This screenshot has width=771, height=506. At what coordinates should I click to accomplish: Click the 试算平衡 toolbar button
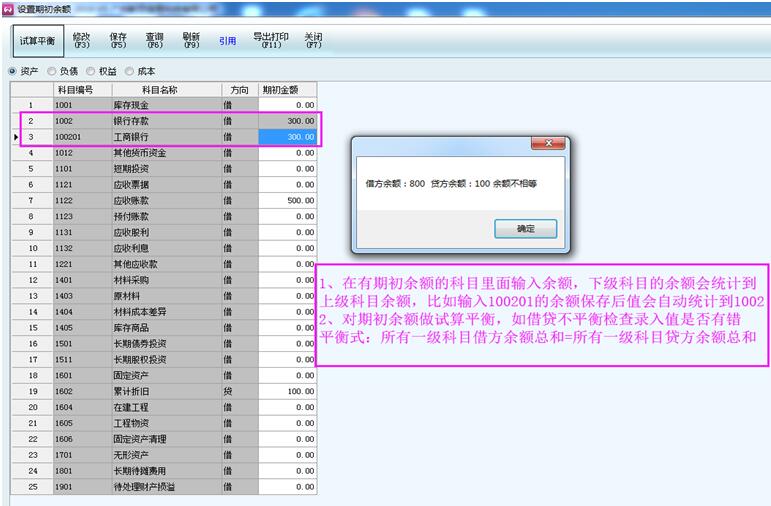pyautogui.click(x=36, y=41)
